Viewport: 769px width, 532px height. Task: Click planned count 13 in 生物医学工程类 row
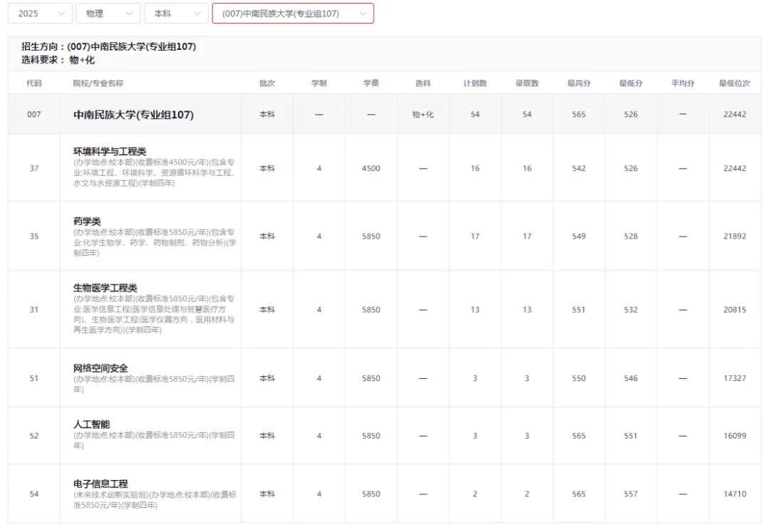475,310
